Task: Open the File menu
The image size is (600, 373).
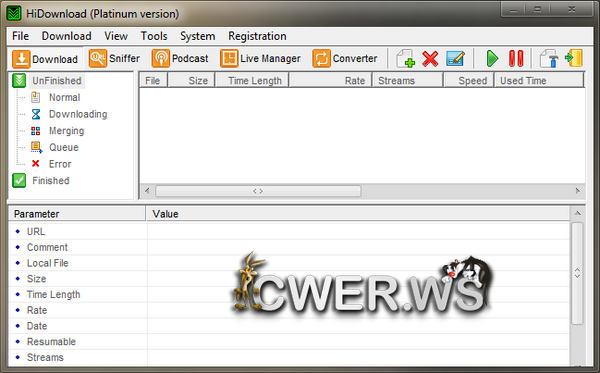Action: pos(20,36)
